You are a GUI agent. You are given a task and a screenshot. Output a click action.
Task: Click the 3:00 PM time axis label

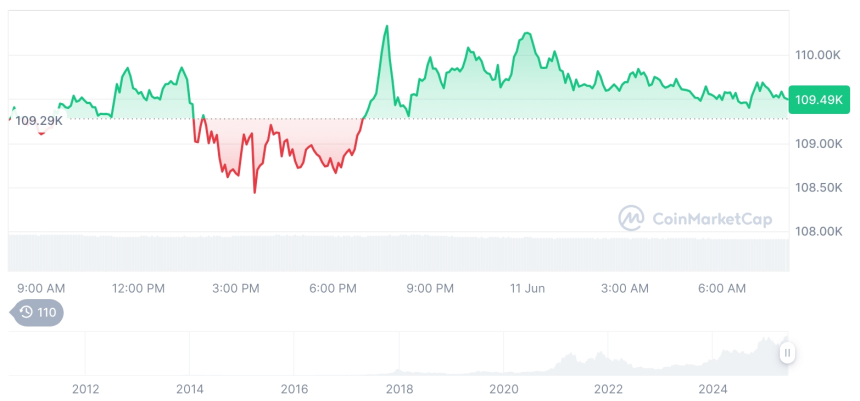tap(236, 288)
